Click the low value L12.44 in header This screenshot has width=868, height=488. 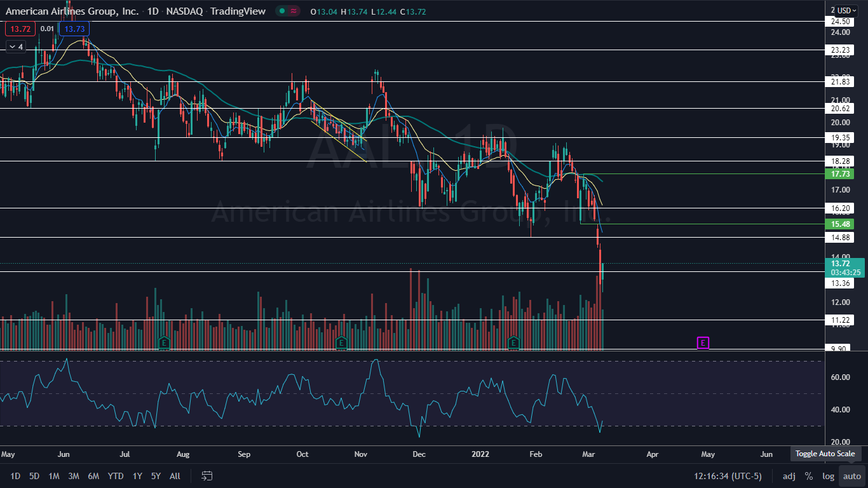[x=384, y=11]
